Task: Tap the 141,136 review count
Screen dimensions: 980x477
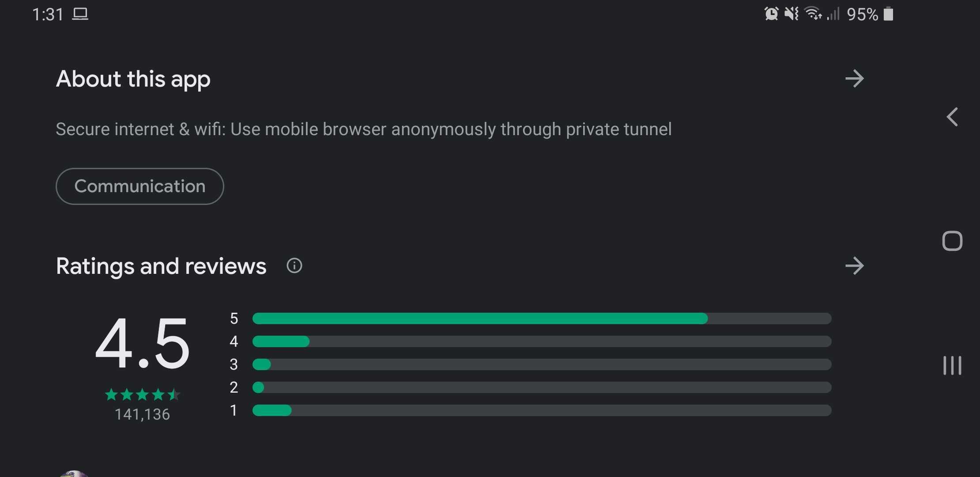Action: click(x=142, y=414)
